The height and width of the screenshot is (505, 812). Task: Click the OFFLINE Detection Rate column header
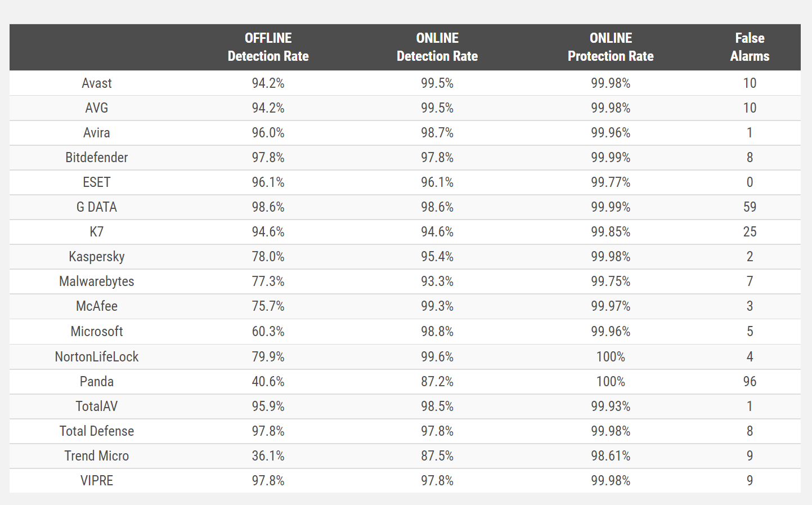[x=268, y=47]
